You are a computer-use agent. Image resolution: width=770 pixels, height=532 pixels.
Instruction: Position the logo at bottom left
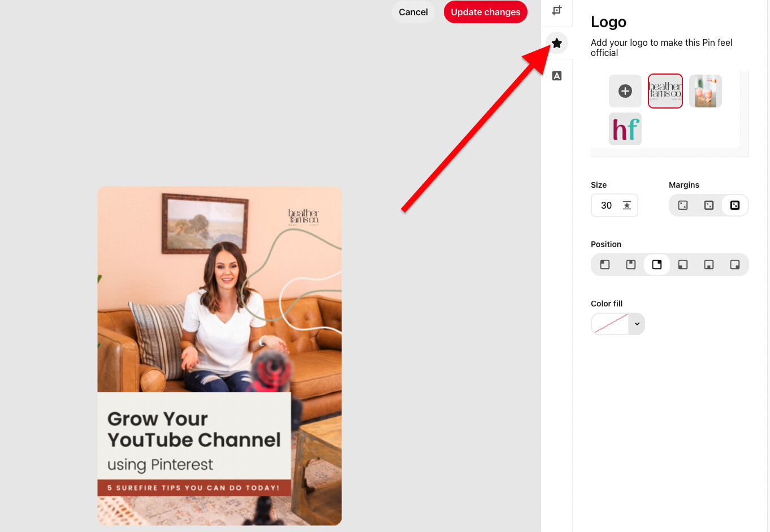[x=683, y=265]
